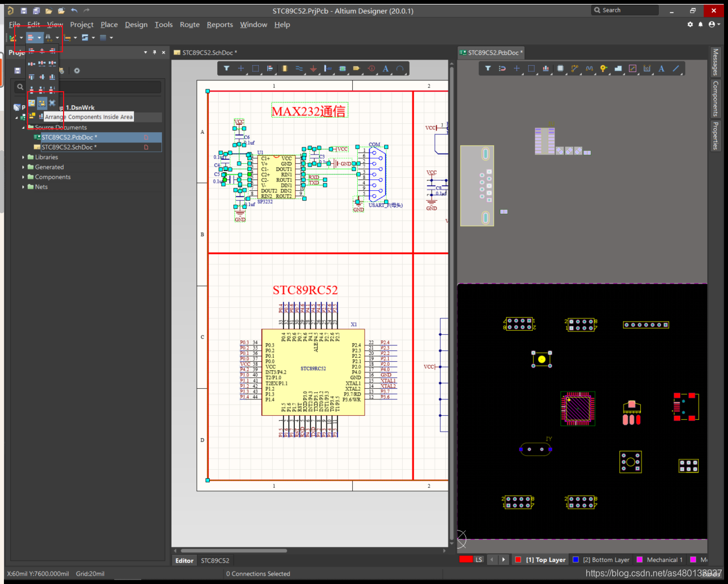The image size is (728, 584).
Task: Select schematic Text String icon
Action: [385, 69]
